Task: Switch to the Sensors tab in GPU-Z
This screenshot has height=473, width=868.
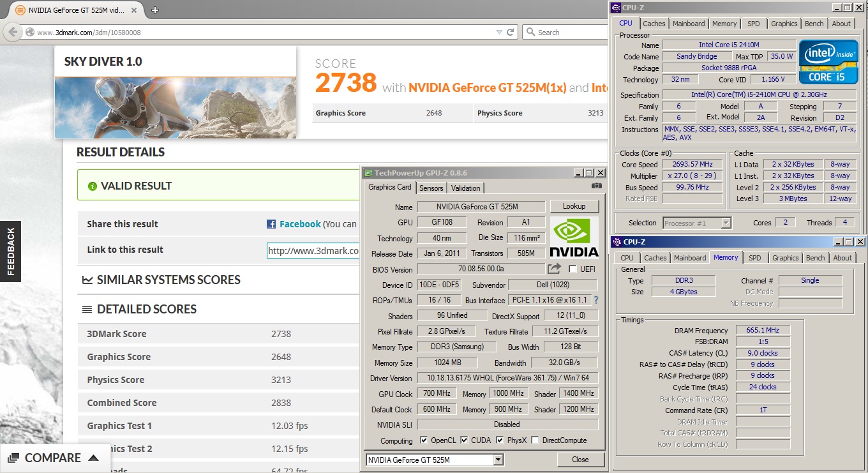Action: [x=431, y=188]
